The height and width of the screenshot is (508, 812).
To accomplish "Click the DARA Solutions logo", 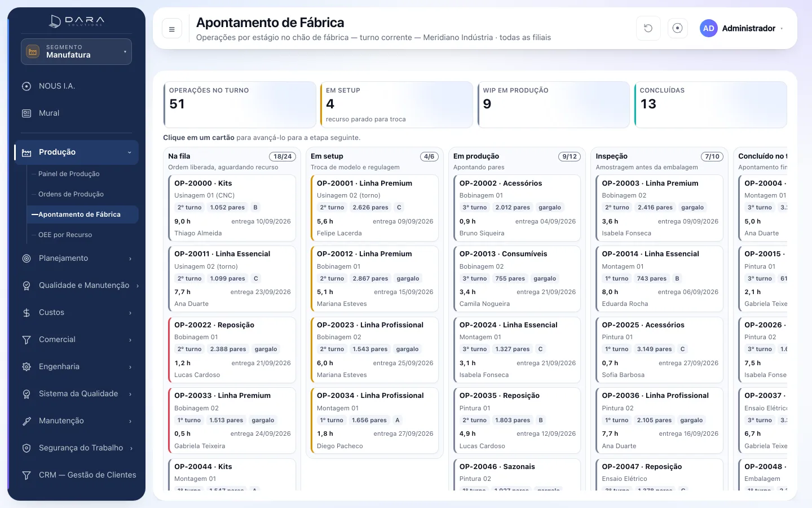I will [x=77, y=21].
